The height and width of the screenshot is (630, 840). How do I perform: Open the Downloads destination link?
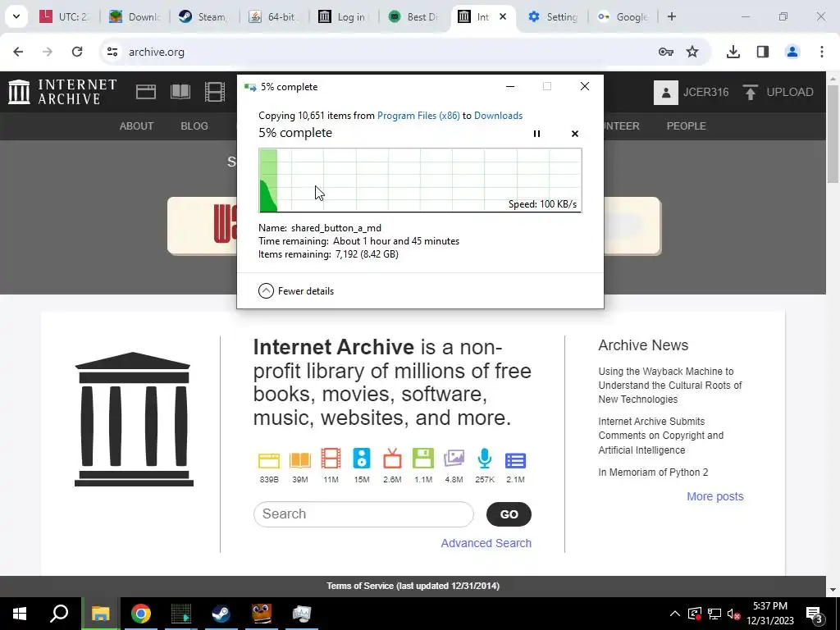pyautogui.click(x=498, y=116)
